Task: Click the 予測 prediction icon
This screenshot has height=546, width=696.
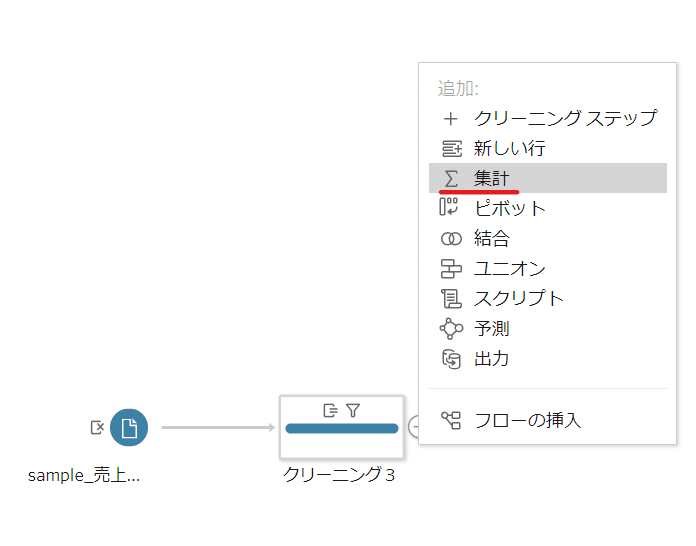Action: click(451, 328)
